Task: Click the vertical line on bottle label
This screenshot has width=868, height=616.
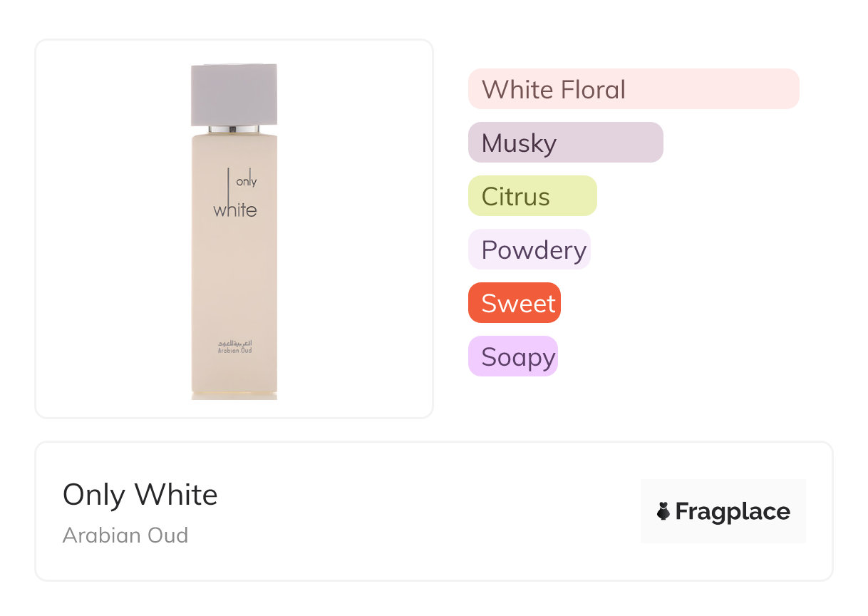Action: (228, 182)
